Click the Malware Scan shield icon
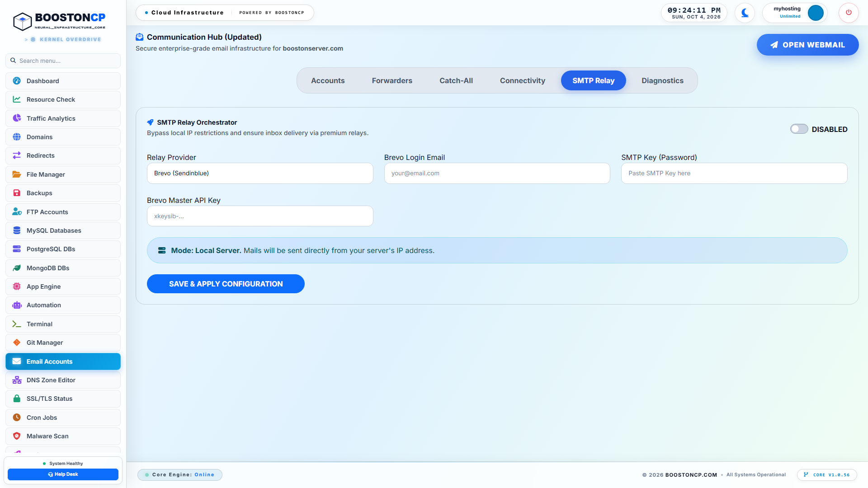Screen dimensions: 868x488 tap(17, 436)
